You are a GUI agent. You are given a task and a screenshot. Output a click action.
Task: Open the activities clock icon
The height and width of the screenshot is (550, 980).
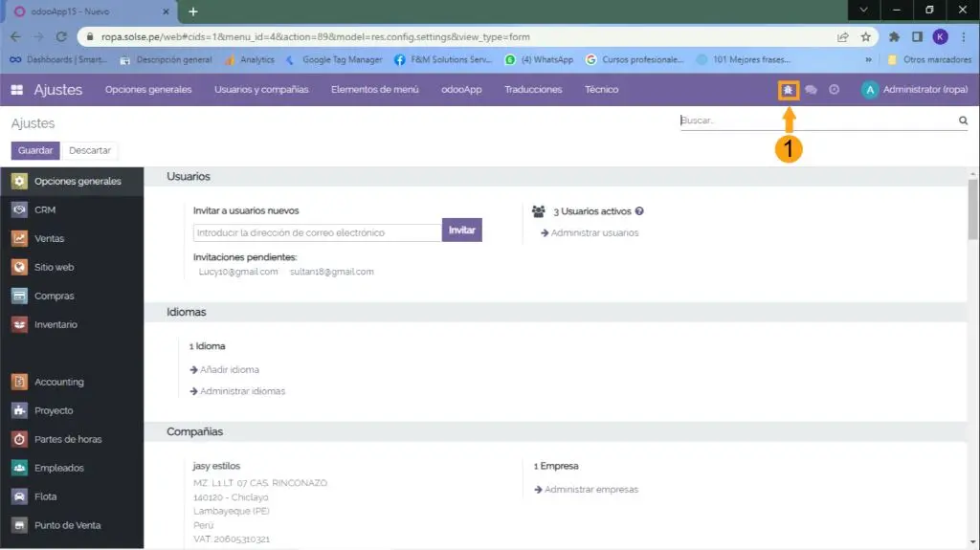[834, 90]
